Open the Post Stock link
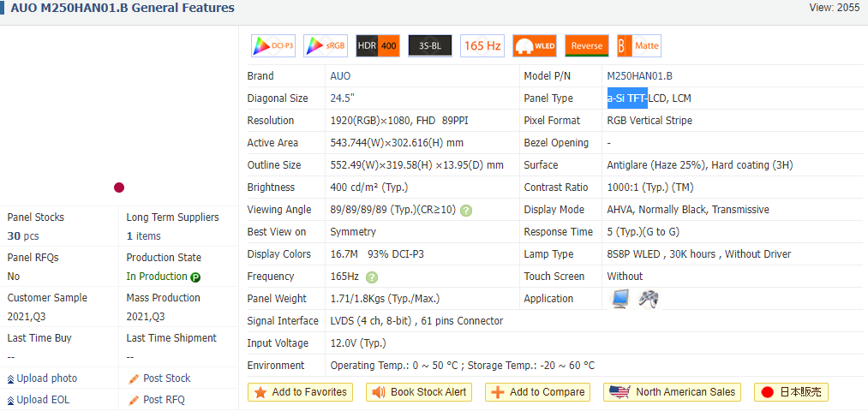This screenshot has width=868, height=411. 166,378
